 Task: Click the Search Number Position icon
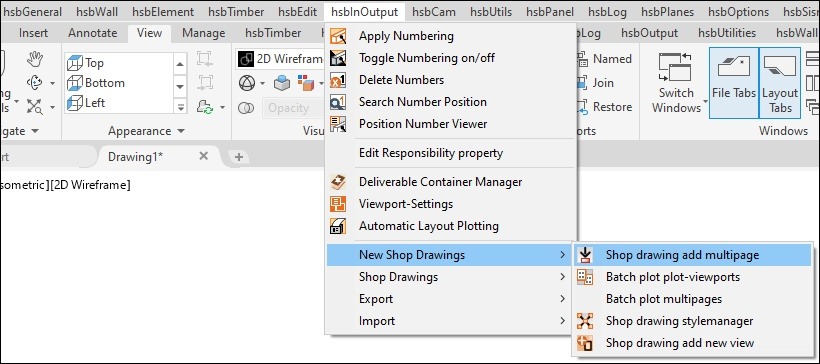coord(338,102)
